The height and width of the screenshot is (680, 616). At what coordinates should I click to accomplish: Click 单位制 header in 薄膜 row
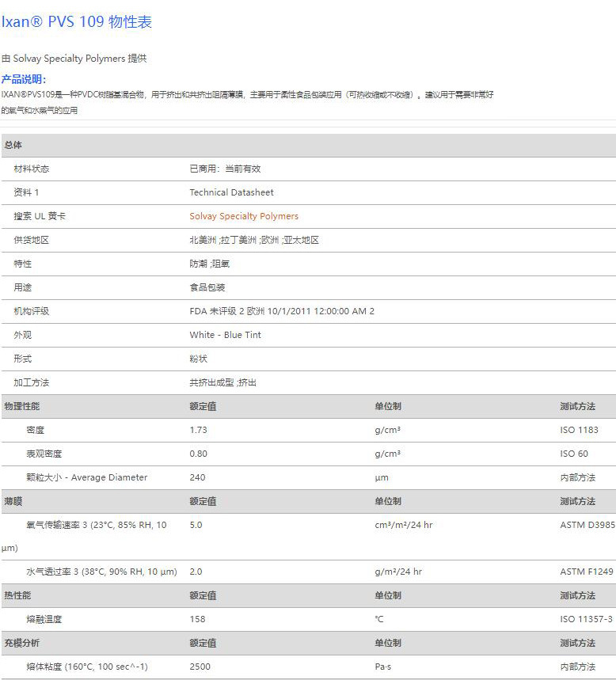click(388, 501)
